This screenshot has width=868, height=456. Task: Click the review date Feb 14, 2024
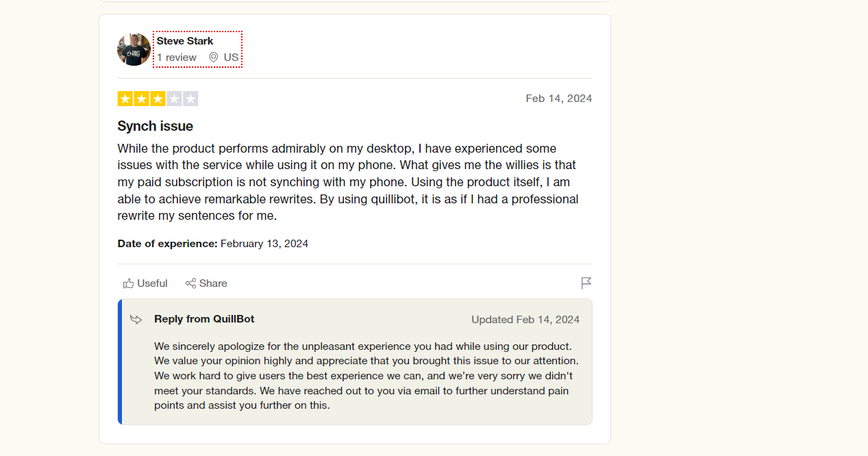pos(558,99)
